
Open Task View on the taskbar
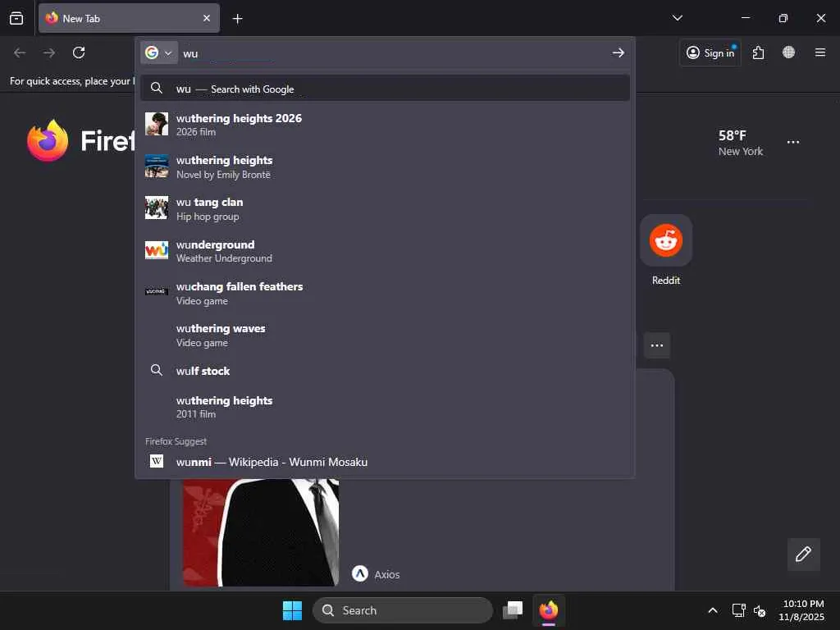[513, 610]
